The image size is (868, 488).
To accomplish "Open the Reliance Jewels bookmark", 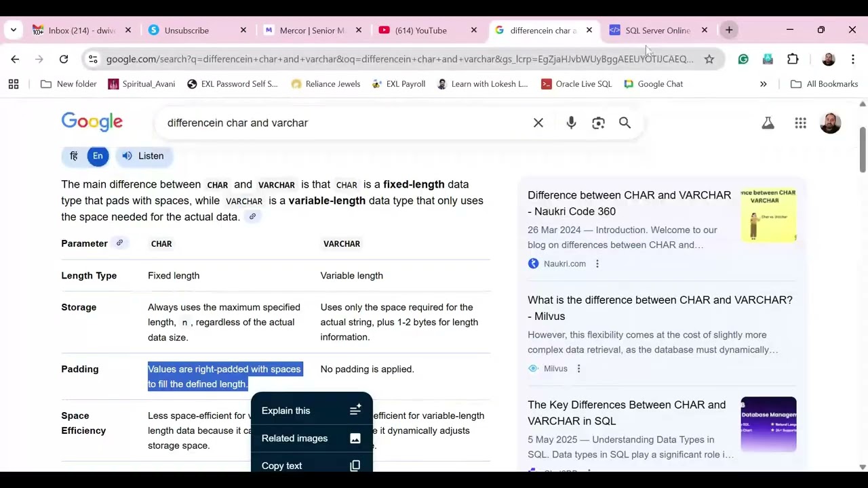I will coord(325,84).
